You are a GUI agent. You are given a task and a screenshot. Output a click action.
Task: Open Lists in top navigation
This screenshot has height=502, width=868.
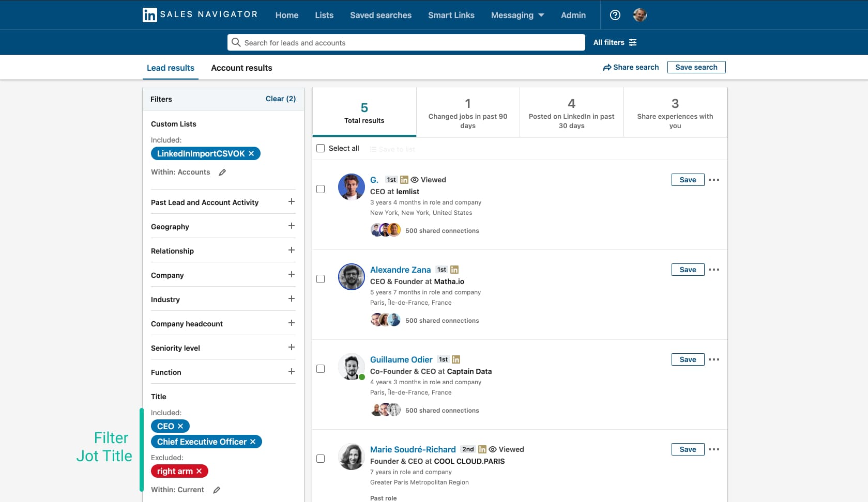click(x=324, y=15)
